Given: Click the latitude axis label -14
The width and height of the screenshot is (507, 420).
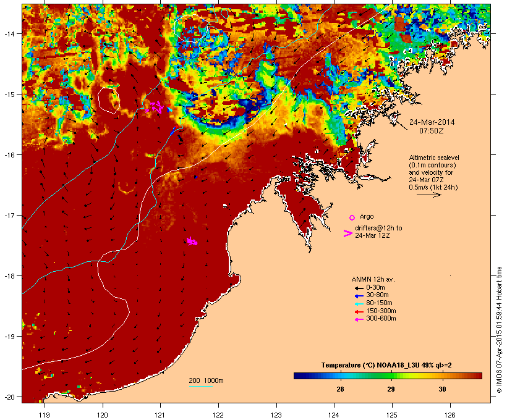Looking at the screenshot, I should point(9,33).
